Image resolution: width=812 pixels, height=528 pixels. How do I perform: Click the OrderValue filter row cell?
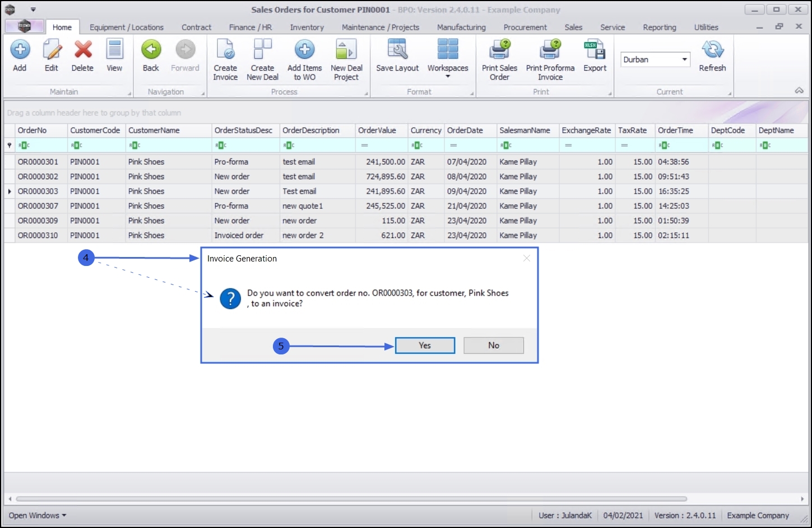point(382,145)
